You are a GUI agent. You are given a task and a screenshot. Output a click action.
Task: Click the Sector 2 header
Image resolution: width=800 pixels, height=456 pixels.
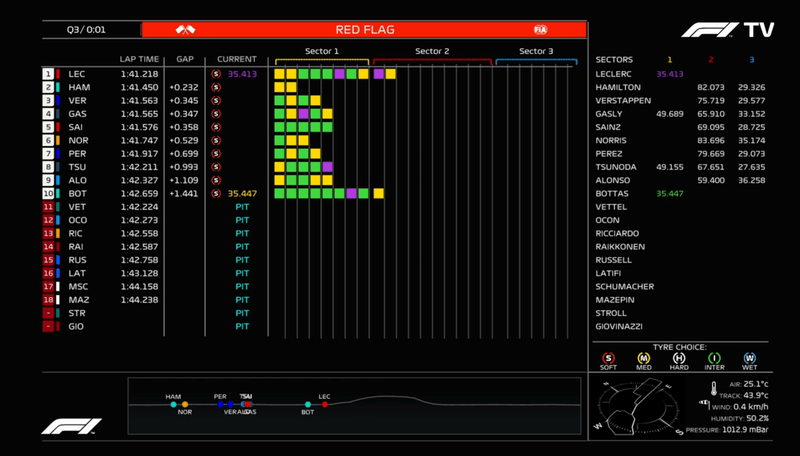coord(432,51)
